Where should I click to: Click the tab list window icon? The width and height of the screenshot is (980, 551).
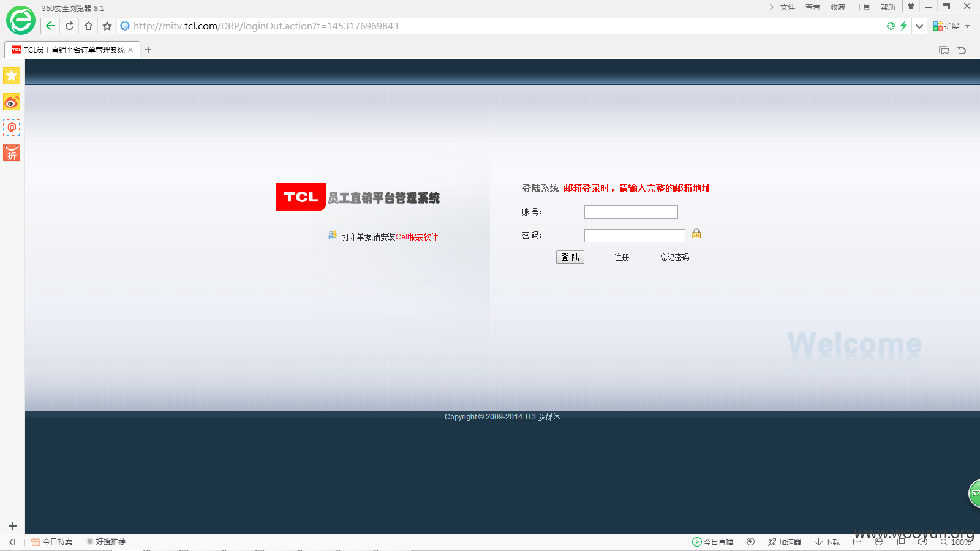(944, 50)
